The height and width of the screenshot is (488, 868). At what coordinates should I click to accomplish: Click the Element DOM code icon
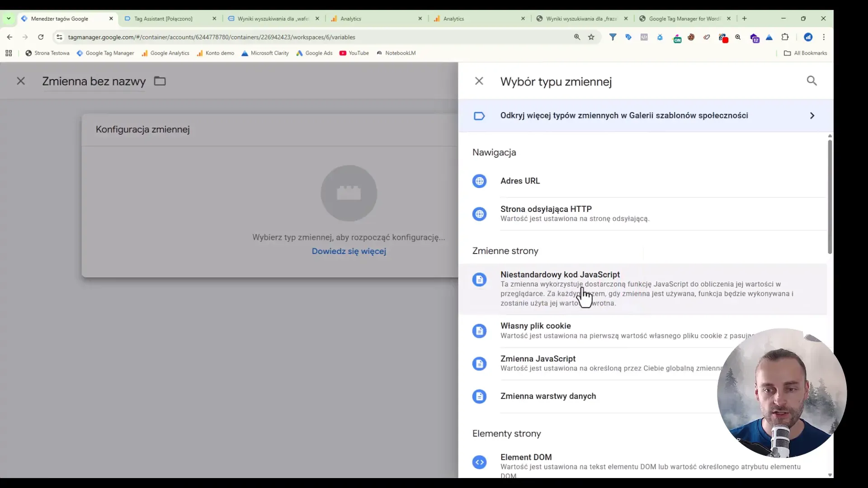coord(479,462)
